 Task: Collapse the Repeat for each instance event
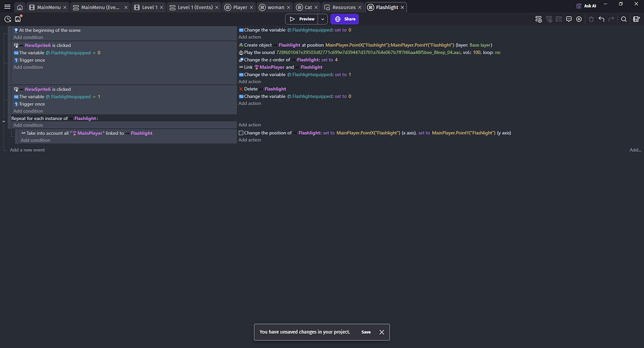click(4, 121)
